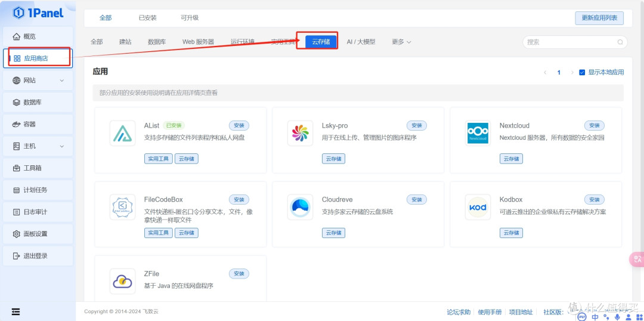Viewport: 644px width, 321px height.
Task: Switch to the 已安装 tab
Action: [148, 18]
